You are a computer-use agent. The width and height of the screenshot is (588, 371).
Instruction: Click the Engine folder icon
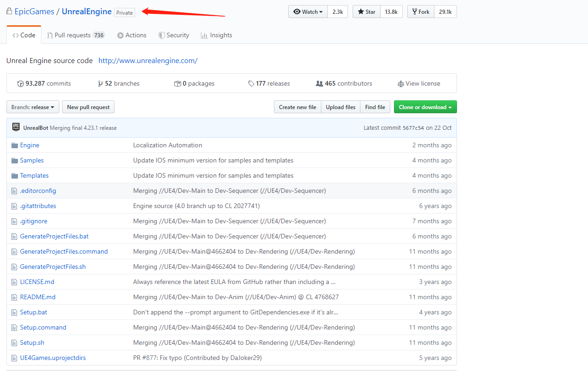tap(15, 145)
